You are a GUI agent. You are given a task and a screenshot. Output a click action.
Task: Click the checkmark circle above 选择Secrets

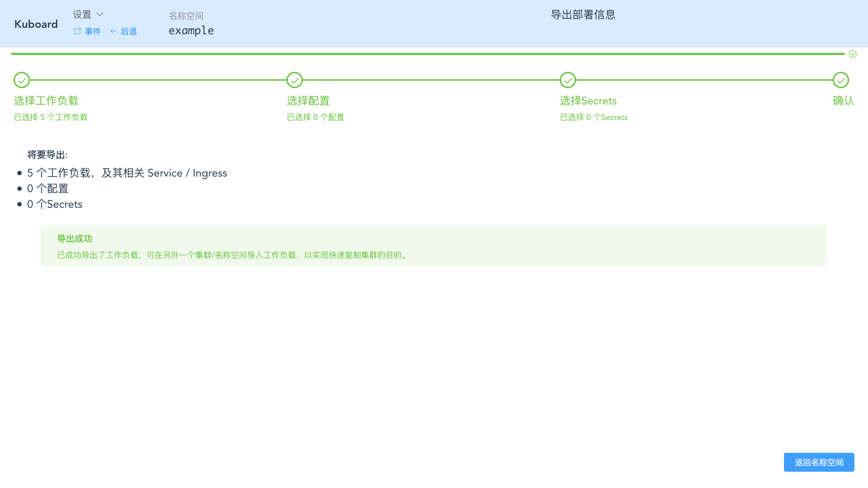click(x=568, y=80)
